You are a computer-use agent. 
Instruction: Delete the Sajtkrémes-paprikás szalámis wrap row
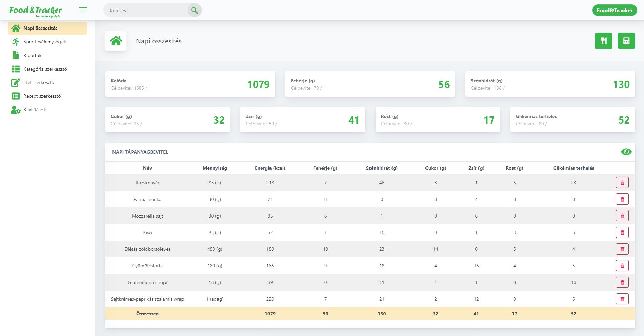pyautogui.click(x=622, y=299)
